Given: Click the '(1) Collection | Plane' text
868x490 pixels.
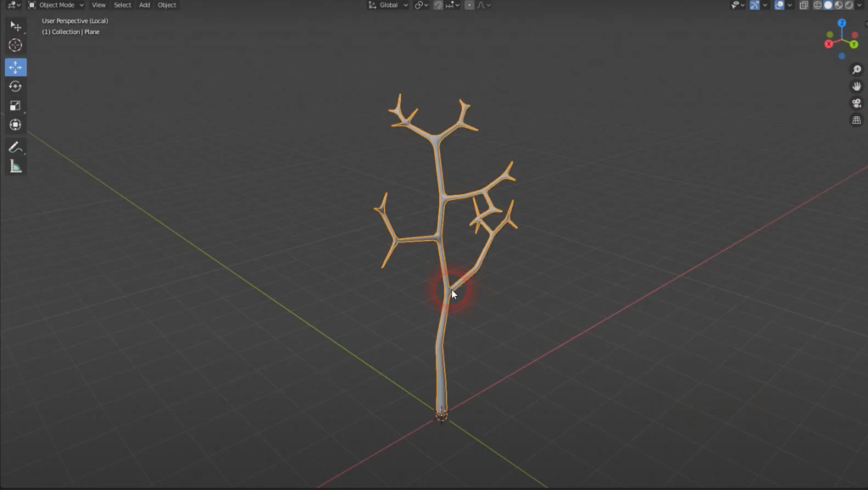Looking at the screenshot, I should point(71,32).
